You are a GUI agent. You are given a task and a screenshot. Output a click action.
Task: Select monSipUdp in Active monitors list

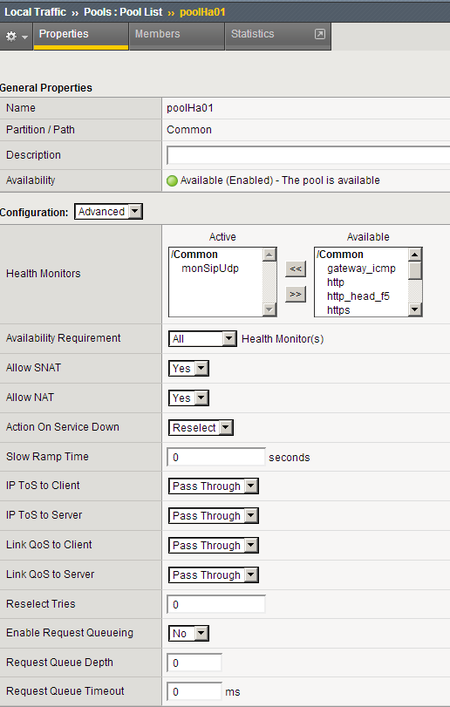pos(210,268)
